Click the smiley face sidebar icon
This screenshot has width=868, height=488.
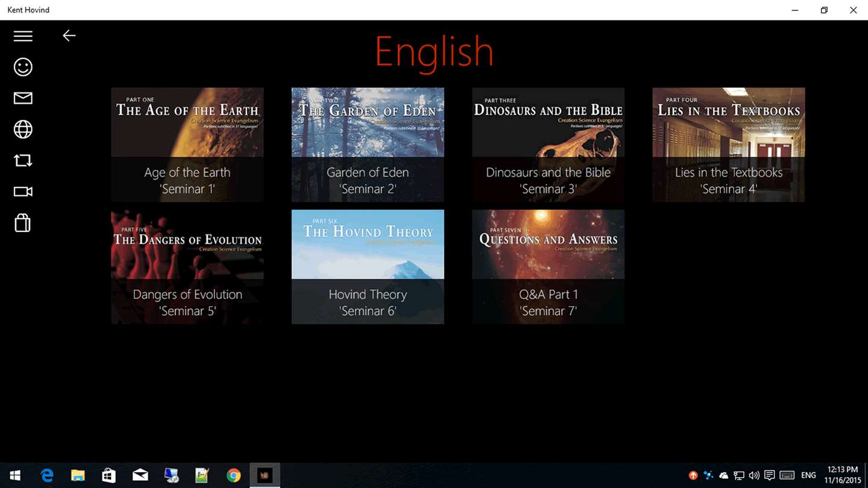click(23, 67)
